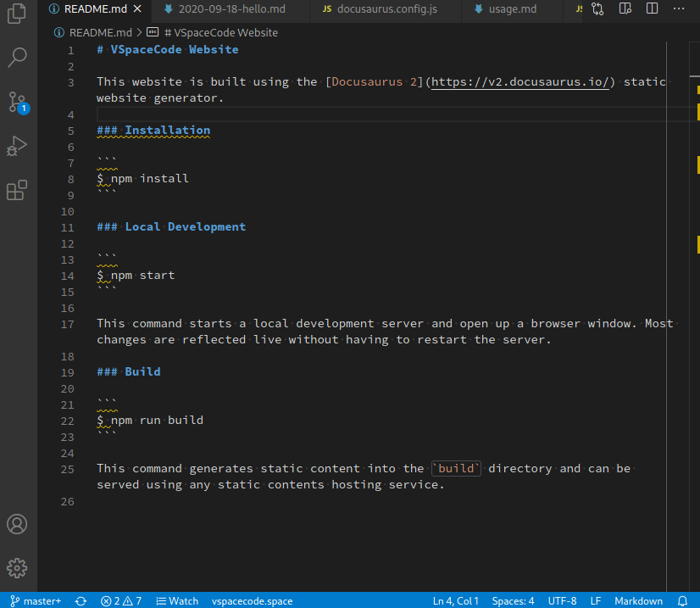Click line number 25 in gutter
700x608 pixels.
click(68, 470)
